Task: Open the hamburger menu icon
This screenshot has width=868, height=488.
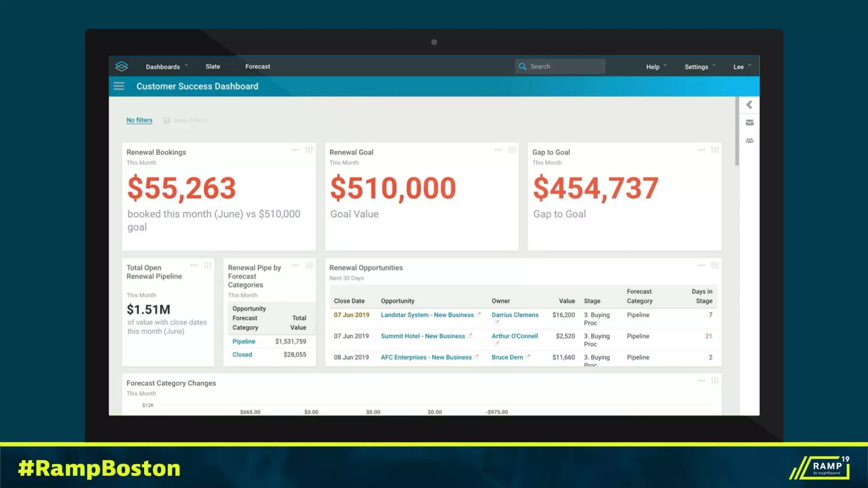Action: pyautogui.click(x=119, y=86)
